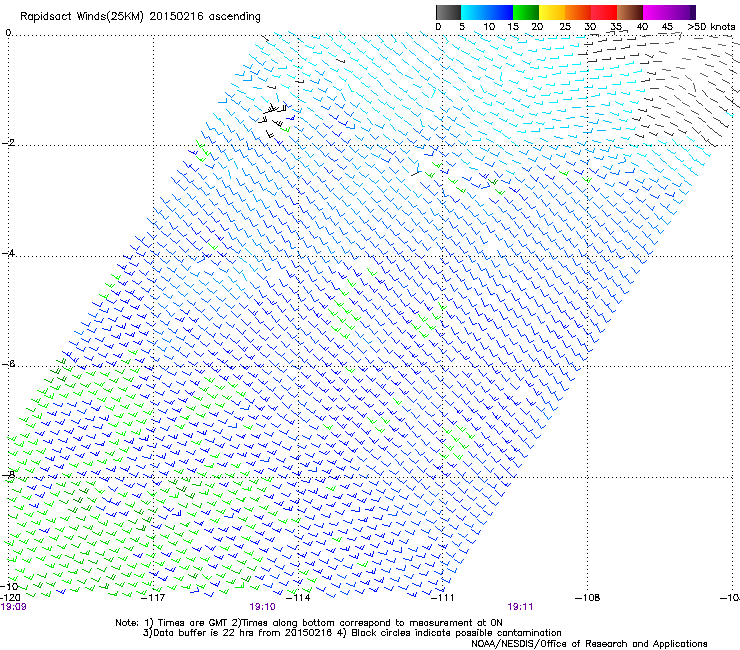Click the "-117" longitude axis label
This screenshot has height=650, width=740.
(x=153, y=598)
